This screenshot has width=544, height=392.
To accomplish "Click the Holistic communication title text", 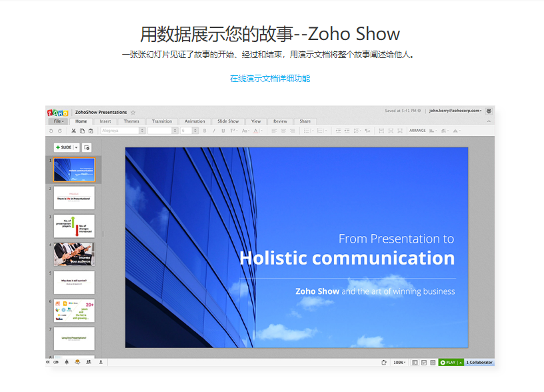I will point(347,259).
